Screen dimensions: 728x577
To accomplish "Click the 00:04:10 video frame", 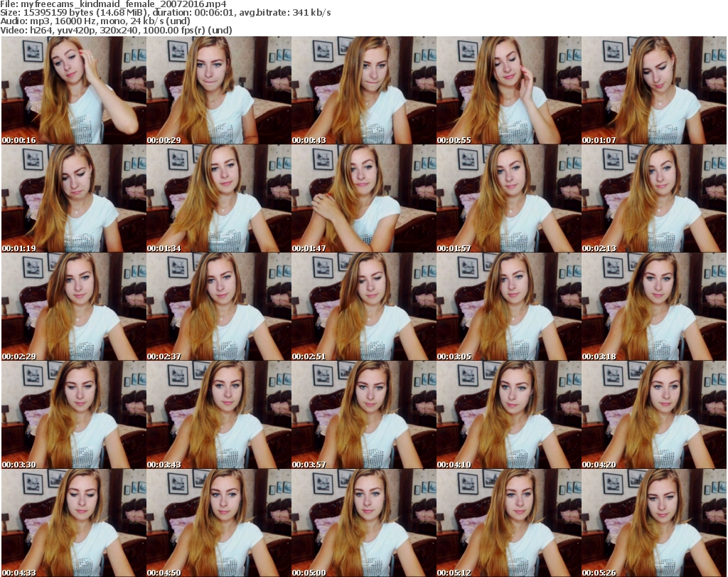I will (509, 415).
